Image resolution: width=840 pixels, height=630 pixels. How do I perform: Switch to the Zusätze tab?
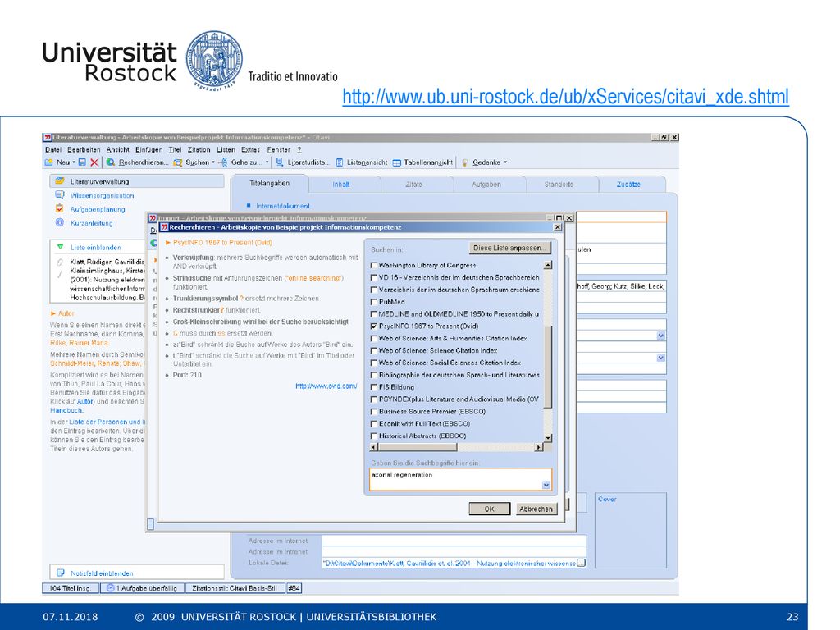click(628, 185)
